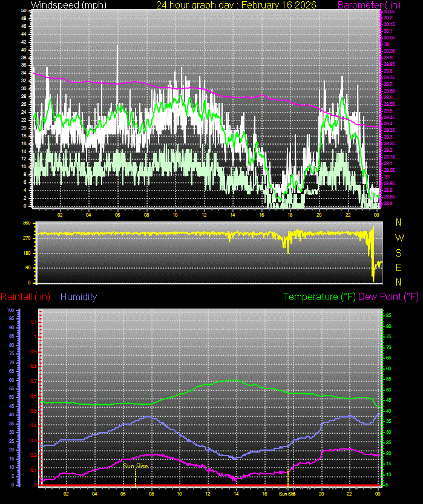Image resolution: width=423 pixels, height=504 pixels.
Task: Click the '180' wind direction axis value
Action: pyautogui.click(x=27, y=253)
